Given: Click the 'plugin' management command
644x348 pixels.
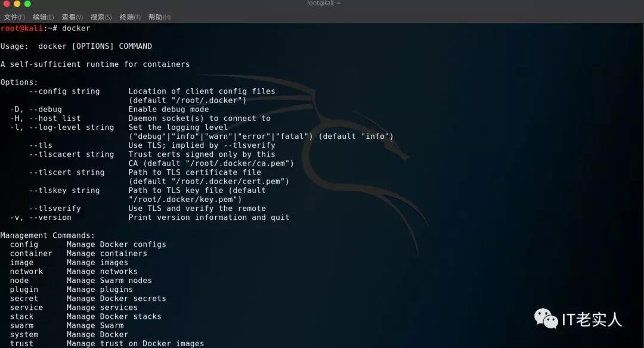Looking at the screenshot, I should pyautogui.click(x=24, y=290).
